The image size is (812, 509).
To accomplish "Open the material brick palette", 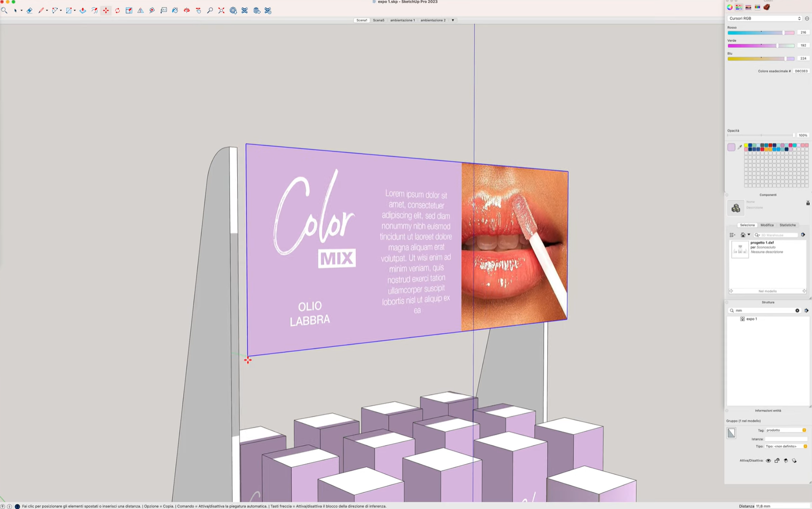I will [767, 7].
